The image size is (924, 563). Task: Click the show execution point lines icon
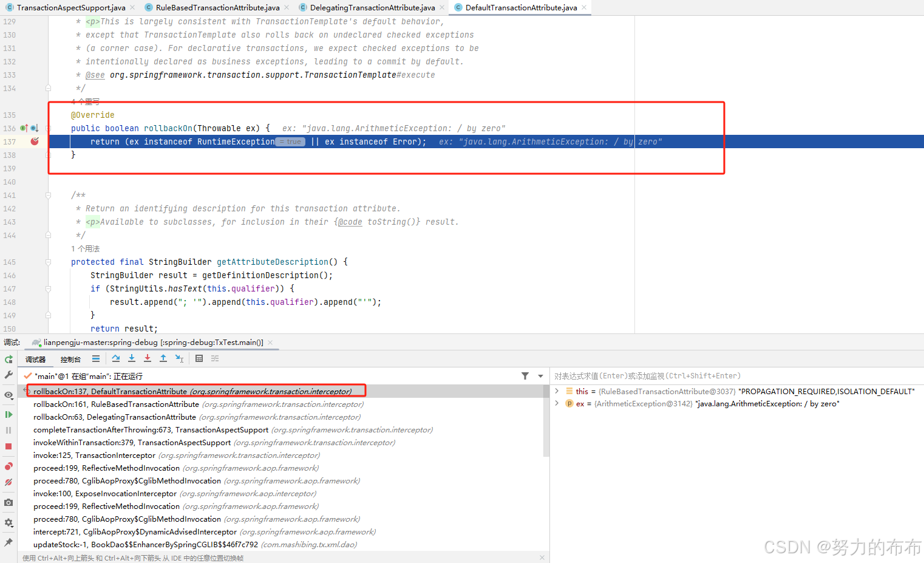[x=96, y=359]
